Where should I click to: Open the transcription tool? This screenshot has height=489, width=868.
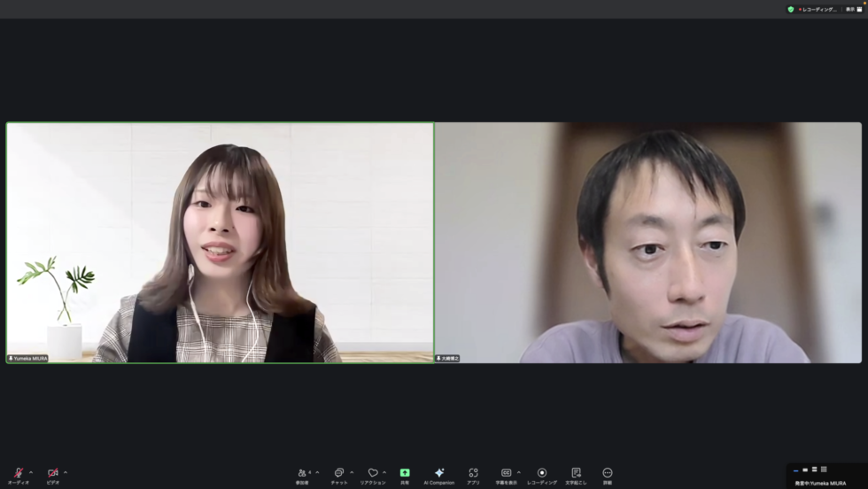[x=576, y=474]
